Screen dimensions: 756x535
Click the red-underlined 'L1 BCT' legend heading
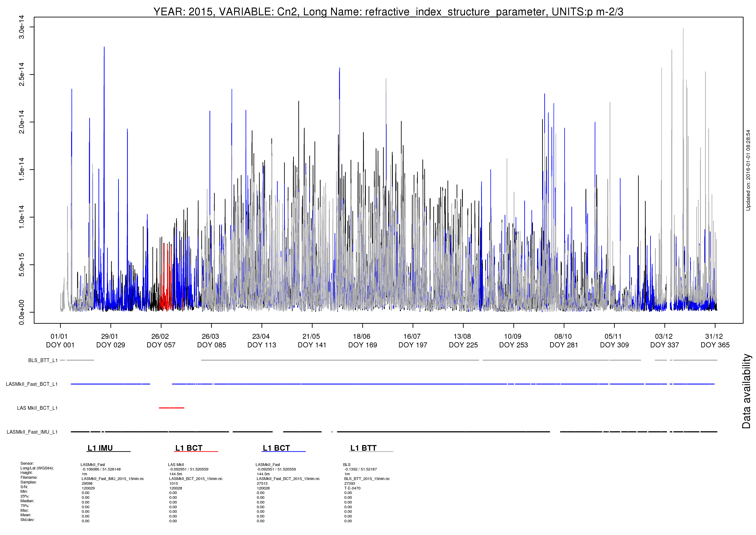click(x=189, y=448)
